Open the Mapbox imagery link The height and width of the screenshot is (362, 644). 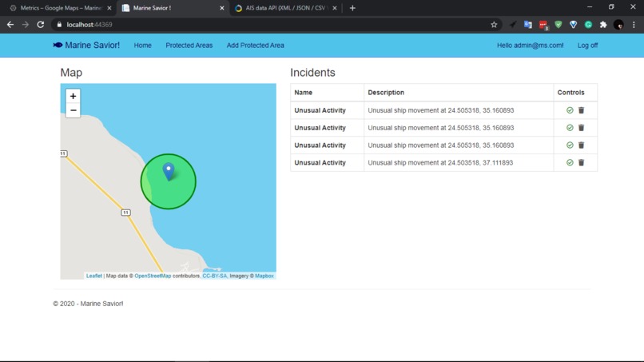point(264,276)
